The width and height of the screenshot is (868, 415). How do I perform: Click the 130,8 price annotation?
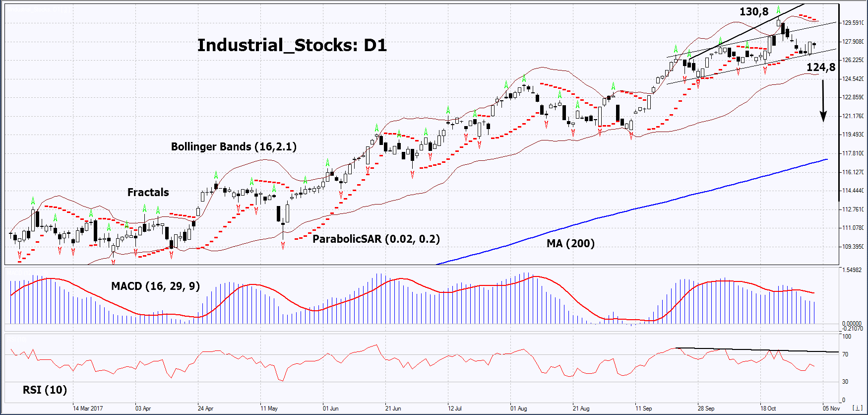tap(754, 11)
